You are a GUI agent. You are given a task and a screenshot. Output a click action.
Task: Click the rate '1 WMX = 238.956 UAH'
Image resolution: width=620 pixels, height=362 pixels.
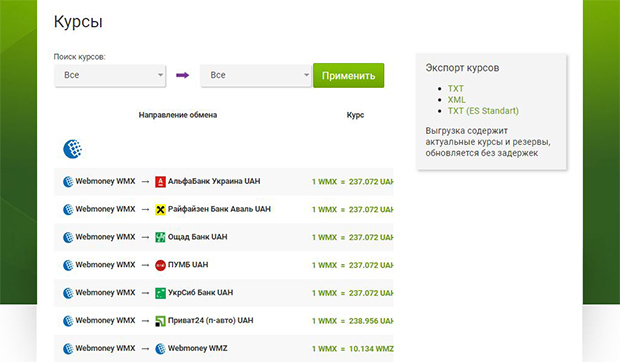tap(352, 321)
